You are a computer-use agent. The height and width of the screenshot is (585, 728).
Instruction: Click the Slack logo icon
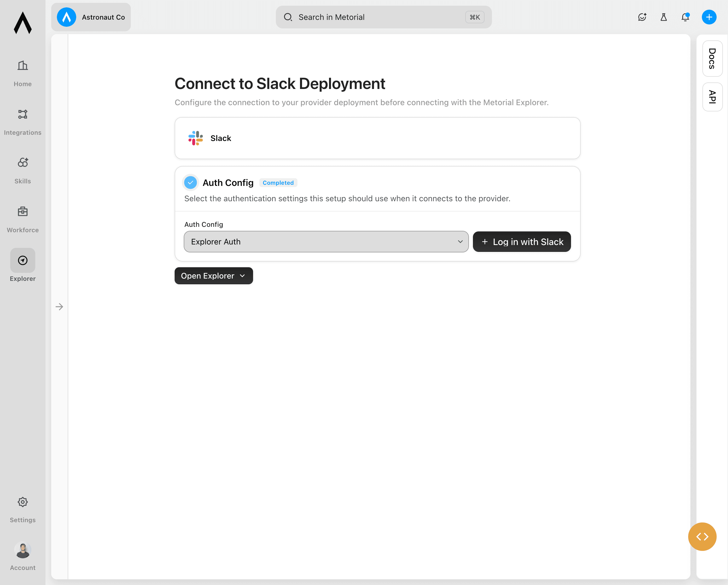point(195,138)
